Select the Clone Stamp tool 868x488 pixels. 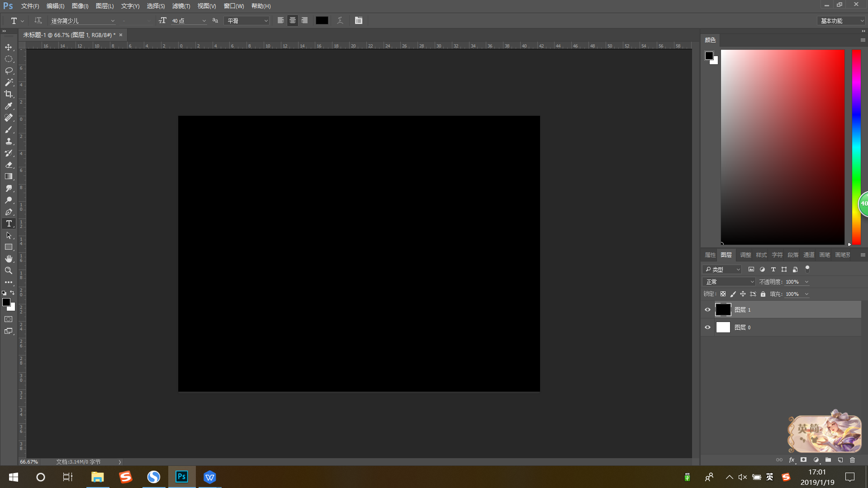(9, 141)
